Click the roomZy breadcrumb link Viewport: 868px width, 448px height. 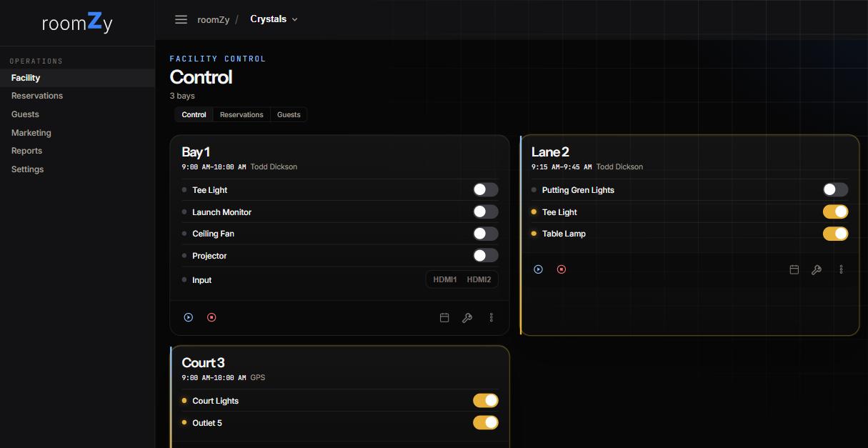[x=214, y=19]
